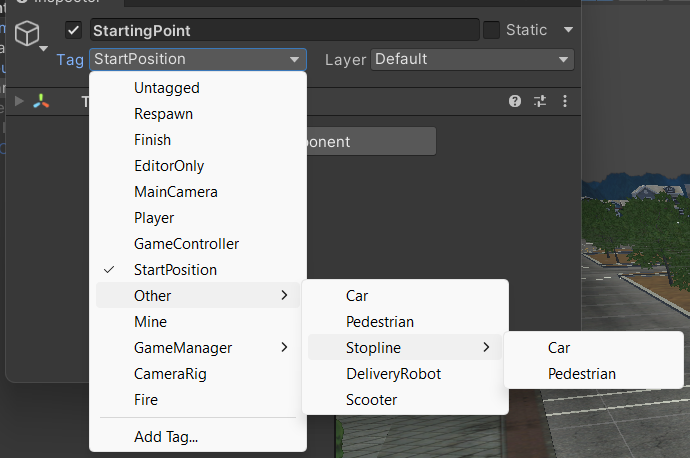Select the CameraRig tag
This screenshot has width=690, height=458.
pyautogui.click(x=198, y=374)
